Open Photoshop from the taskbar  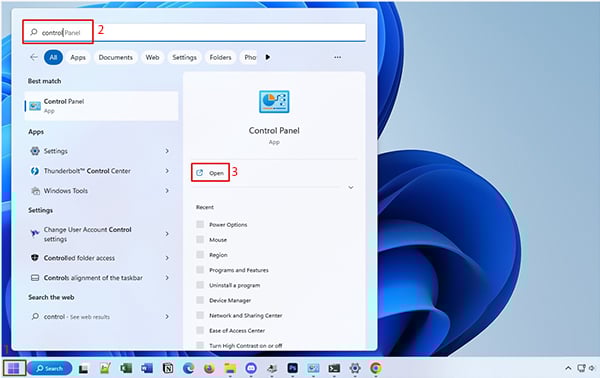pyautogui.click(x=292, y=368)
